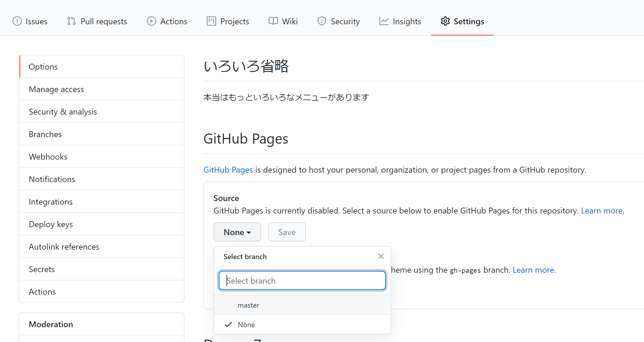Select the master branch option

click(248, 305)
